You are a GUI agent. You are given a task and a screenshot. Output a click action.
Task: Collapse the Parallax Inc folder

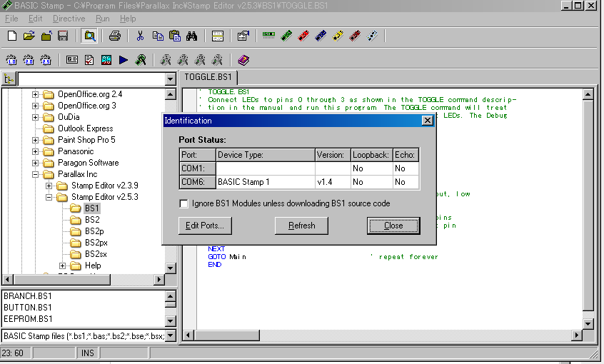pos(35,174)
